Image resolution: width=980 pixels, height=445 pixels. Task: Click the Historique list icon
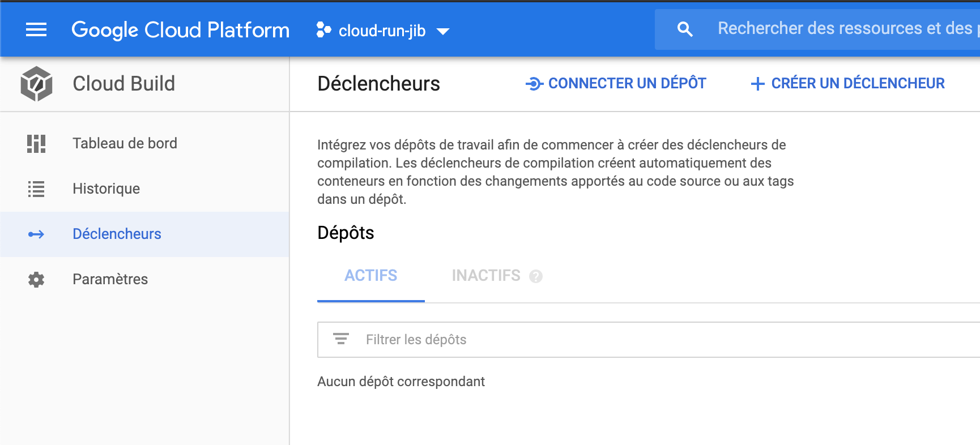pyautogui.click(x=36, y=189)
